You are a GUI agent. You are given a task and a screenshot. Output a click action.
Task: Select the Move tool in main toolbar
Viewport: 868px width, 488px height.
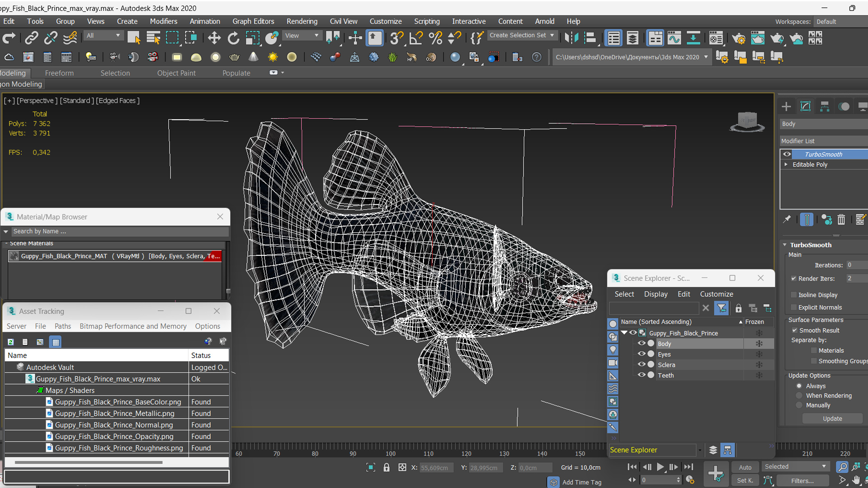pyautogui.click(x=213, y=39)
